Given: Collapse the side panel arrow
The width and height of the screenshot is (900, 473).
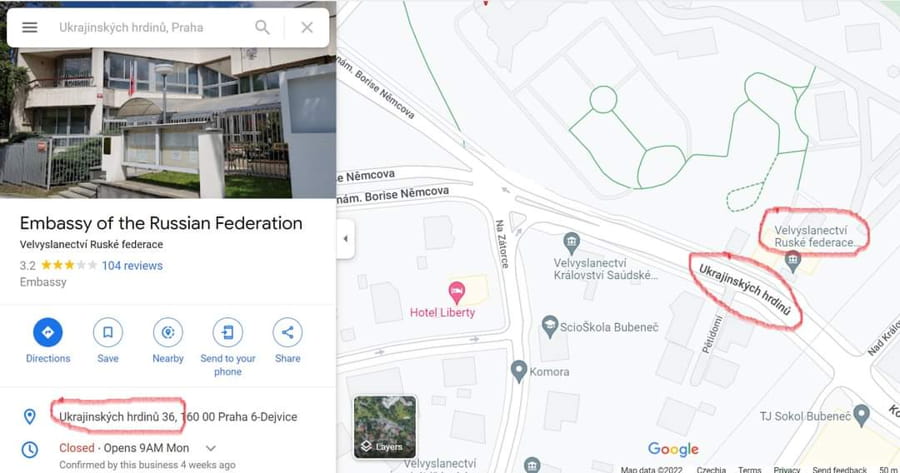Looking at the screenshot, I should point(346,239).
